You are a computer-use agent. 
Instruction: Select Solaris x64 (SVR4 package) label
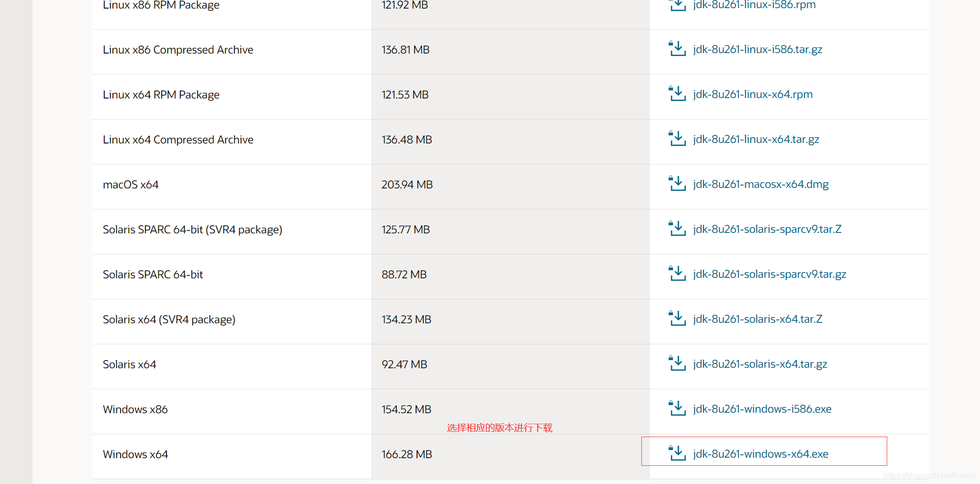click(169, 319)
